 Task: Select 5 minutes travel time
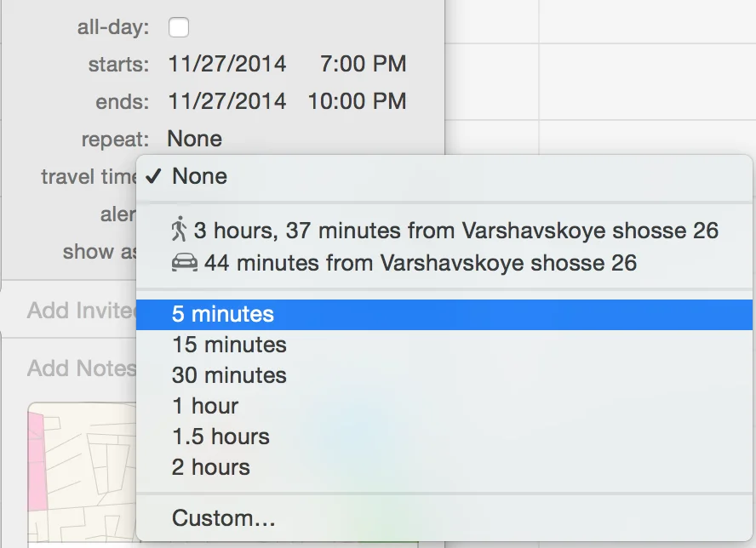click(223, 314)
